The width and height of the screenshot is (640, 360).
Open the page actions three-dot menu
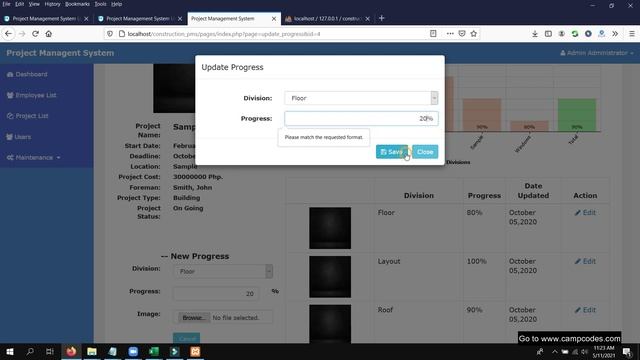450,34
